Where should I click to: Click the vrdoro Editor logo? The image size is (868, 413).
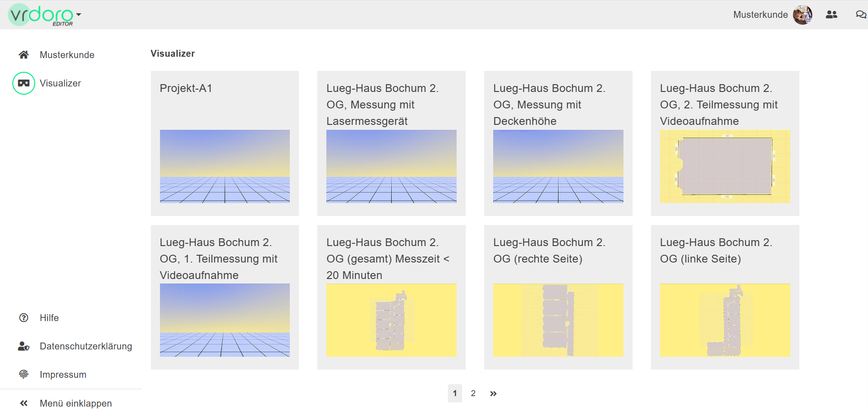[41, 15]
